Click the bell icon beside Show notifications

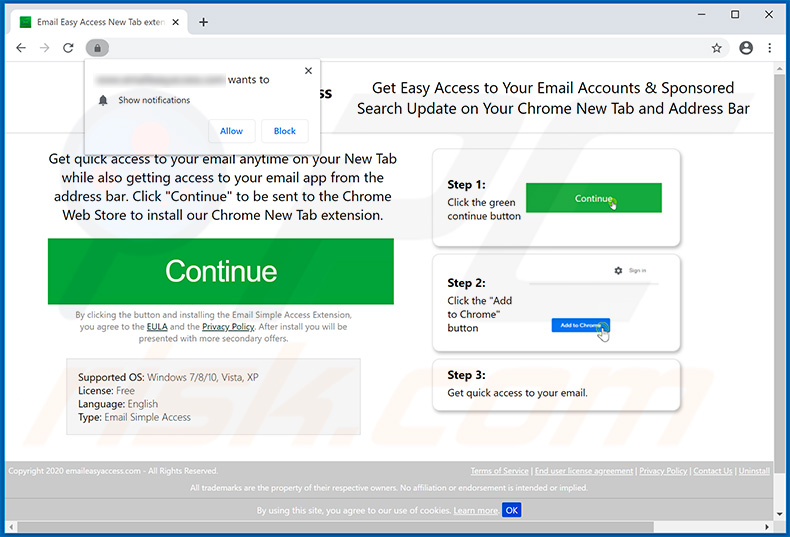pos(103,100)
